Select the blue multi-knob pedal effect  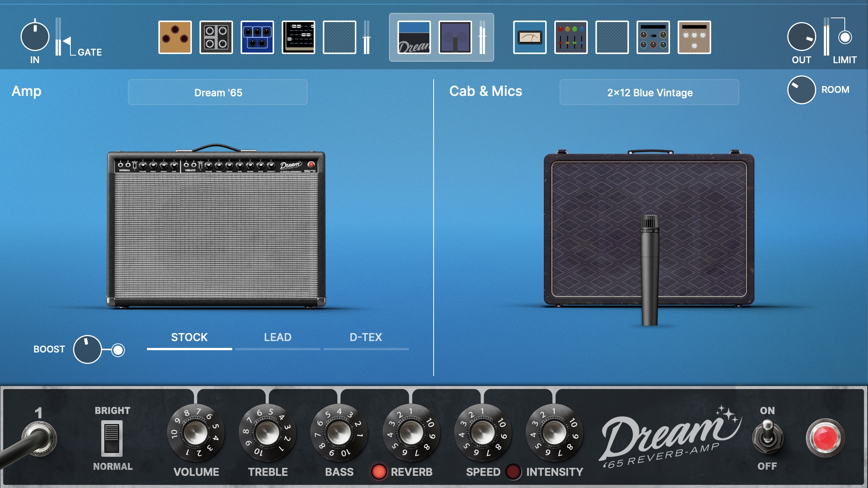click(x=257, y=37)
